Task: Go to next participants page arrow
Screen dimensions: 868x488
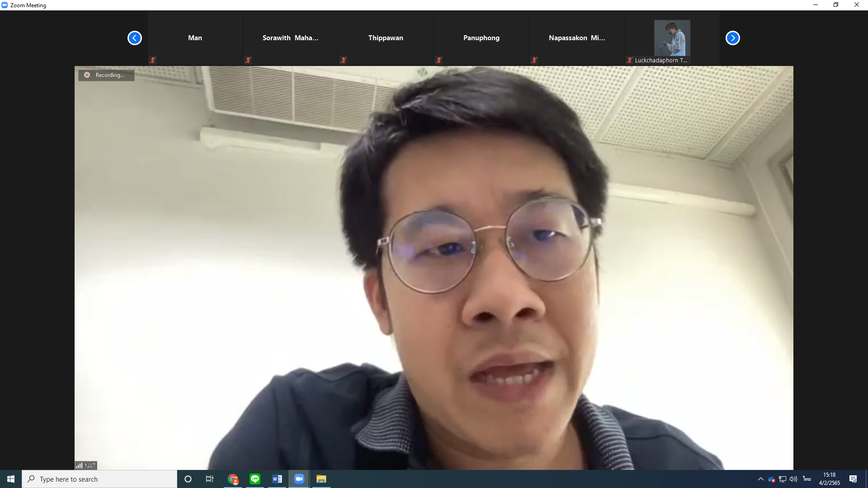Action: 732,38
